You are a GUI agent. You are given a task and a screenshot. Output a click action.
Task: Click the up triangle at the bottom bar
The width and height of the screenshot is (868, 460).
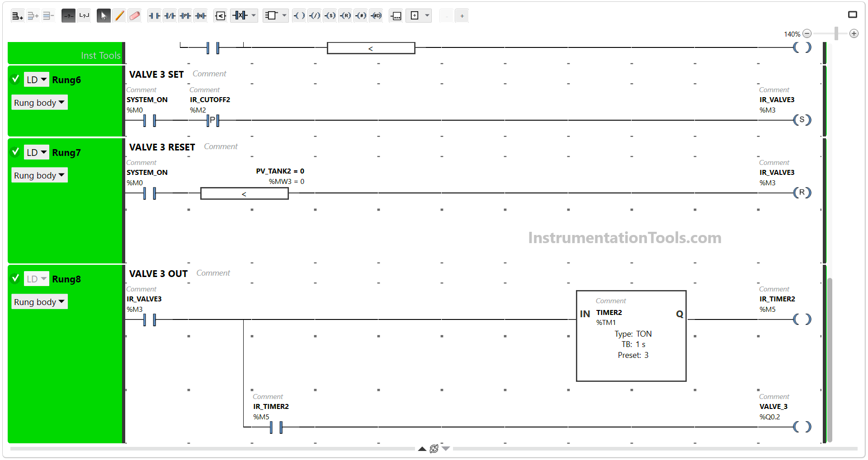[x=422, y=449]
